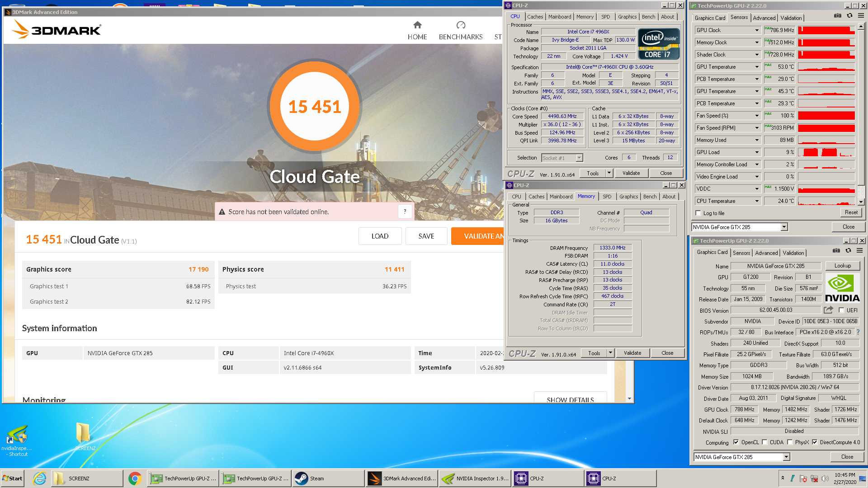Toggle the DirectCompute checkbox

(x=815, y=442)
